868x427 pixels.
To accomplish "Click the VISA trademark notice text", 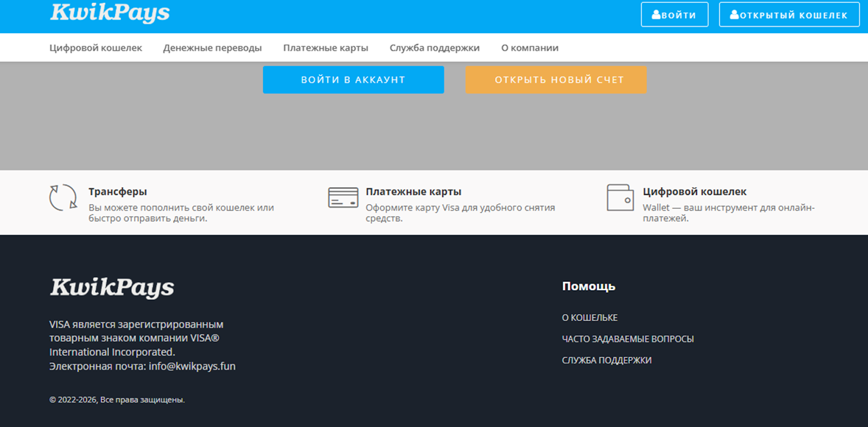I will point(136,338).
